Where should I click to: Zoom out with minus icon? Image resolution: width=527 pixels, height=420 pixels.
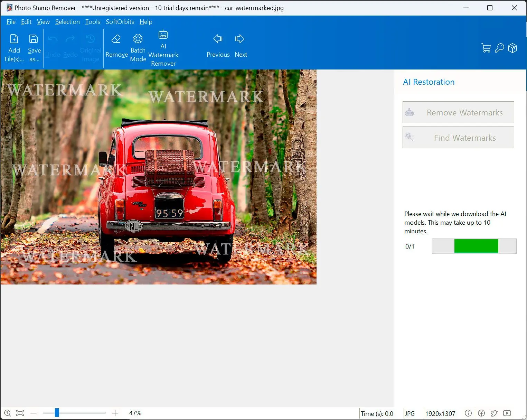(x=34, y=413)
